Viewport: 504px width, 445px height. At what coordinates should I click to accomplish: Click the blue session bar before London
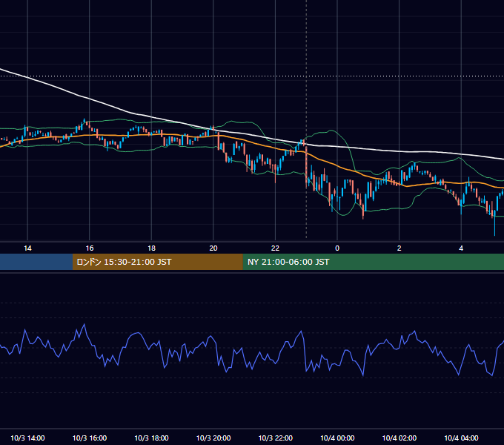36,262
